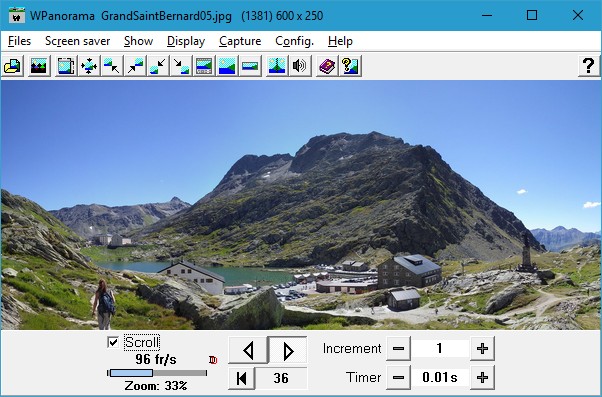Click the large question mark toolbar button
Viewport: 602px width, 397px height.
(589, 66)
